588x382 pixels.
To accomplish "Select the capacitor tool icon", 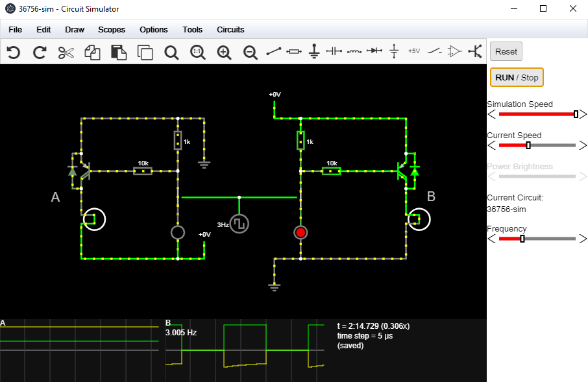I will point(334,51).
